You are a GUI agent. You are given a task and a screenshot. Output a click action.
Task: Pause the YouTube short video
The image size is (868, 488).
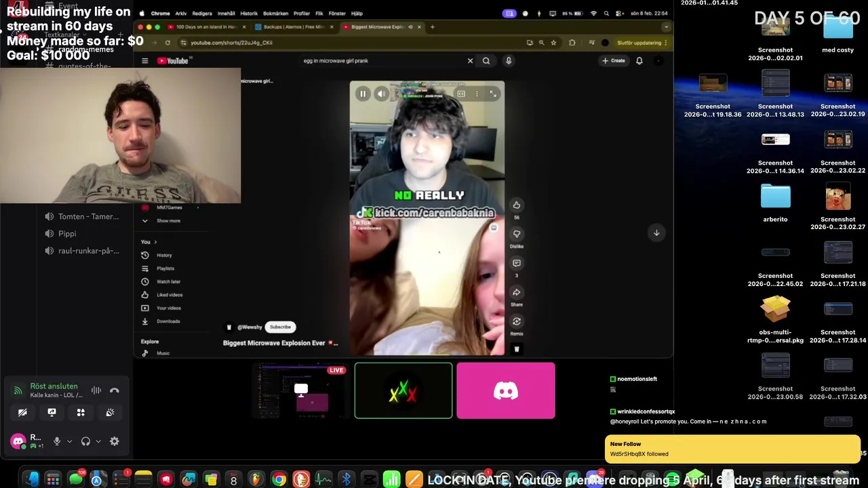pos(363,94)
